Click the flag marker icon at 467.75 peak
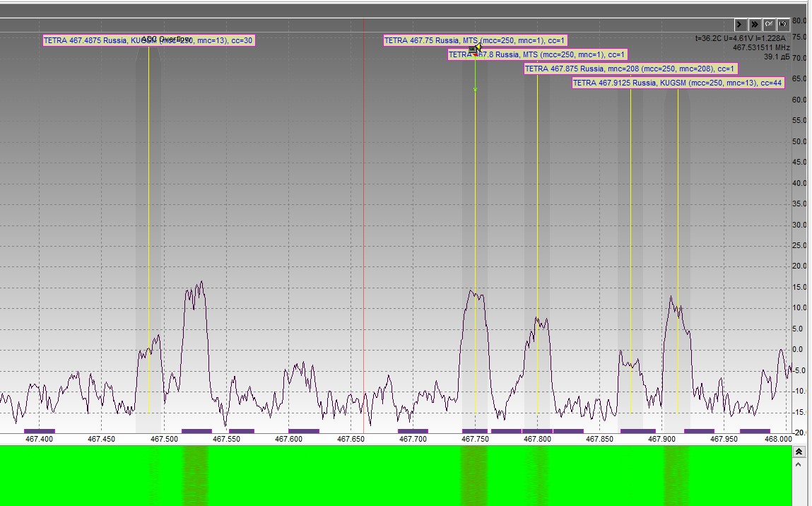 click(x=474, y=49)
